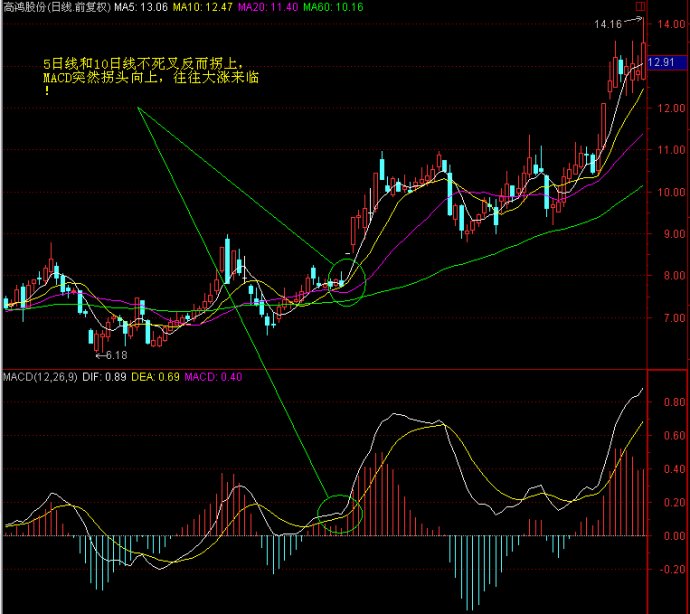Click the green circle marker on the MACD panel
The height and width of the screenshot is (614, 690).
[336, 514]
